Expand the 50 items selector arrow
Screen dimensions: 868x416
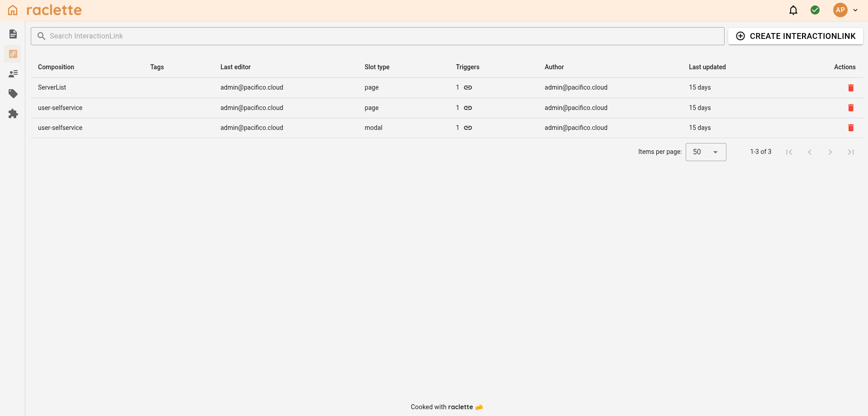coord(715,153)
